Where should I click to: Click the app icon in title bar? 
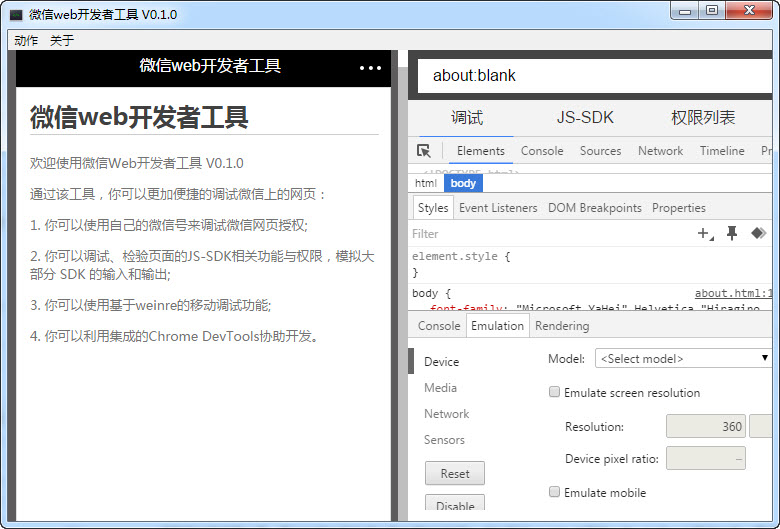(16, 14)
